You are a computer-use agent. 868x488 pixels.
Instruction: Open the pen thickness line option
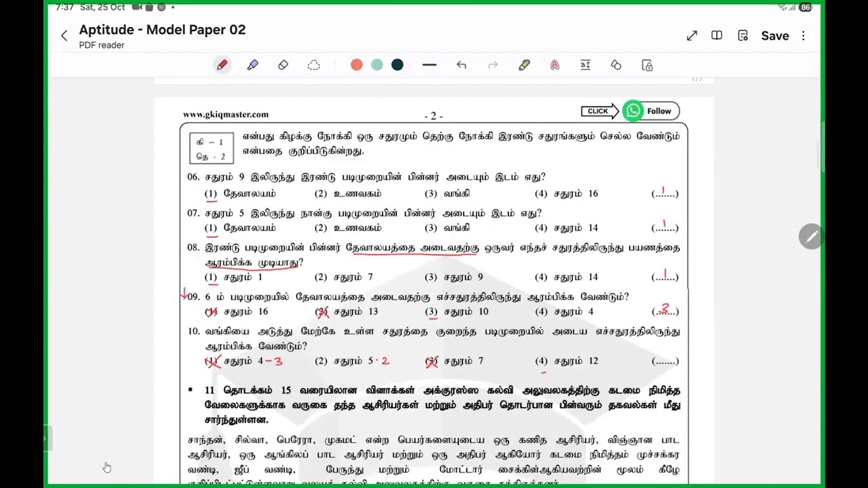(x=429, y=65)
